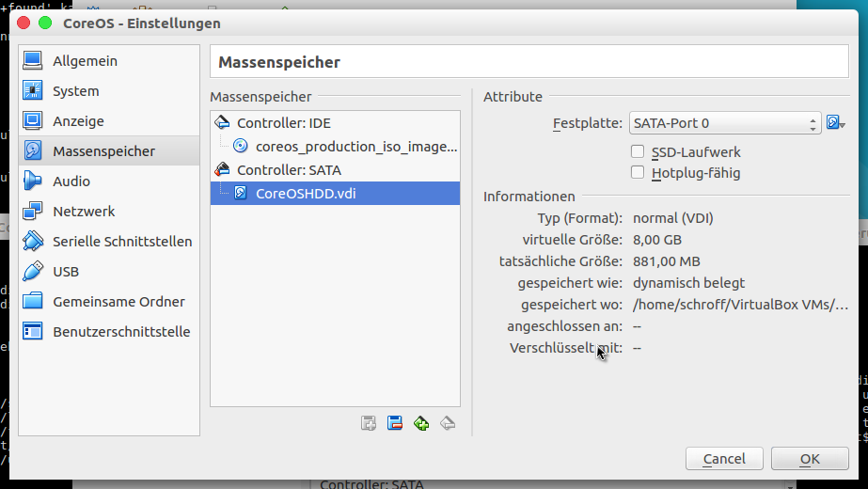
Task: Click the Netzwerk network icon
Action: click(33, 211)
